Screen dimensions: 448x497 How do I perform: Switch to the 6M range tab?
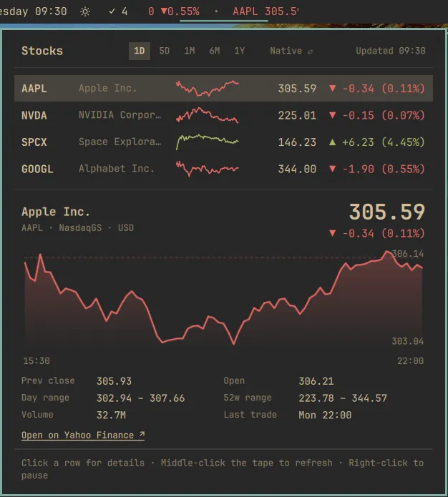point(215,51)
